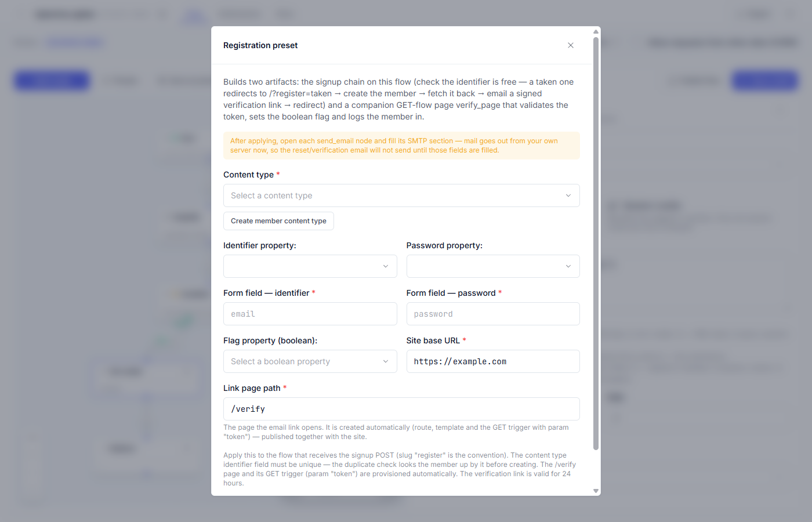The width and height of the screenshot is (812, 522).
Task: Close the Registration preset dialog
Action: coord(571,45)
